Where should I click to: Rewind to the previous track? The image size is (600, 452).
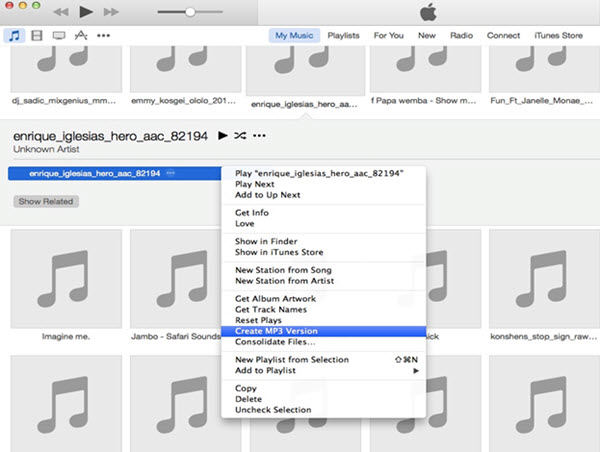click(x=59, y=12)
